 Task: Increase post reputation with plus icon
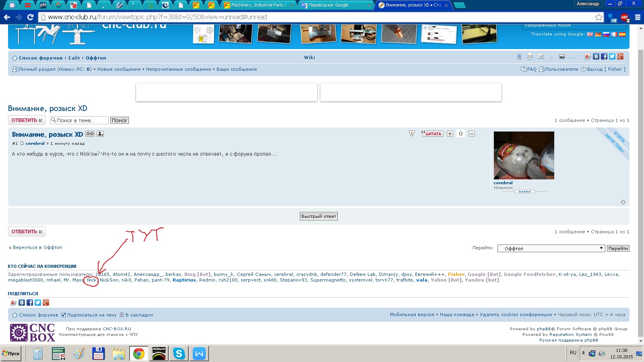[450, 134]
